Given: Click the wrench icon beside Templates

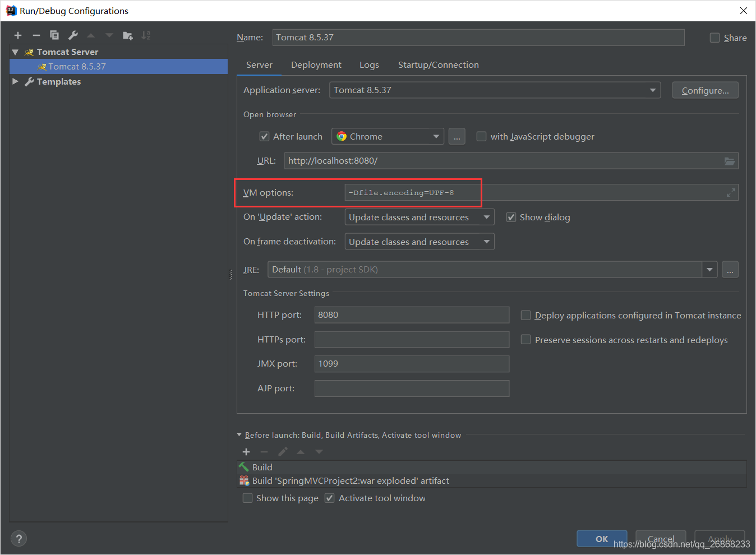Looking at the screenshot, I should coord(30,82).
